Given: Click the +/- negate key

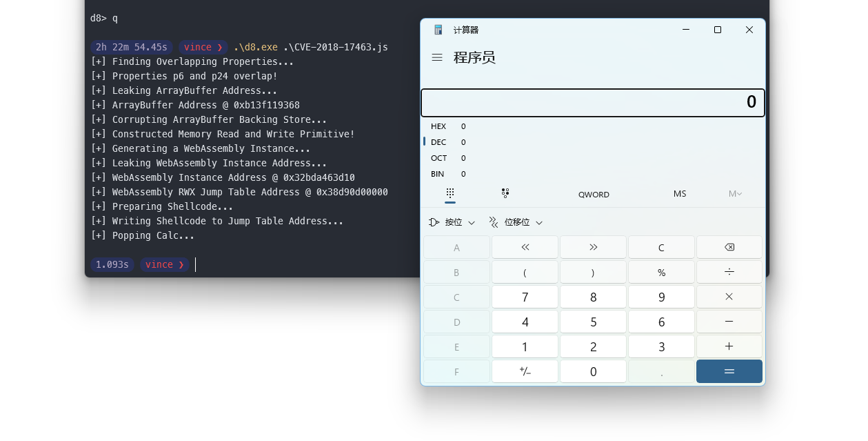Looking at the screenshot, I should click(525, 371).
